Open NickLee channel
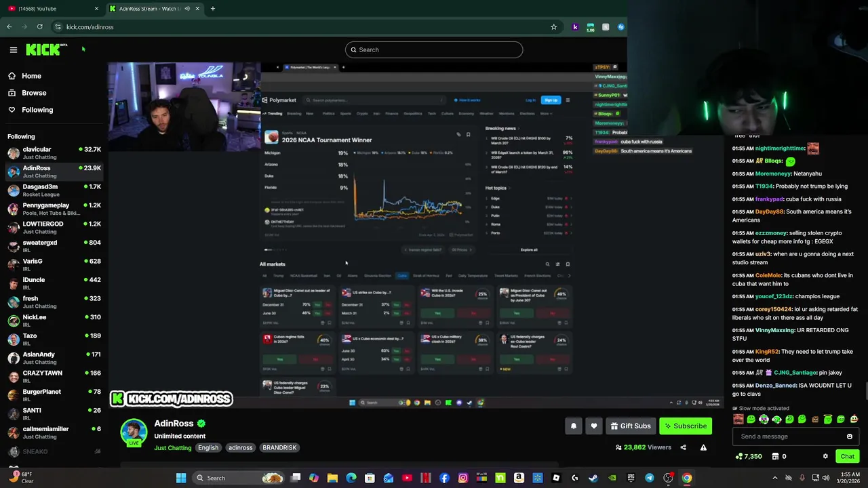Screen dimensions: 868x488 click(x=53, y=321)
